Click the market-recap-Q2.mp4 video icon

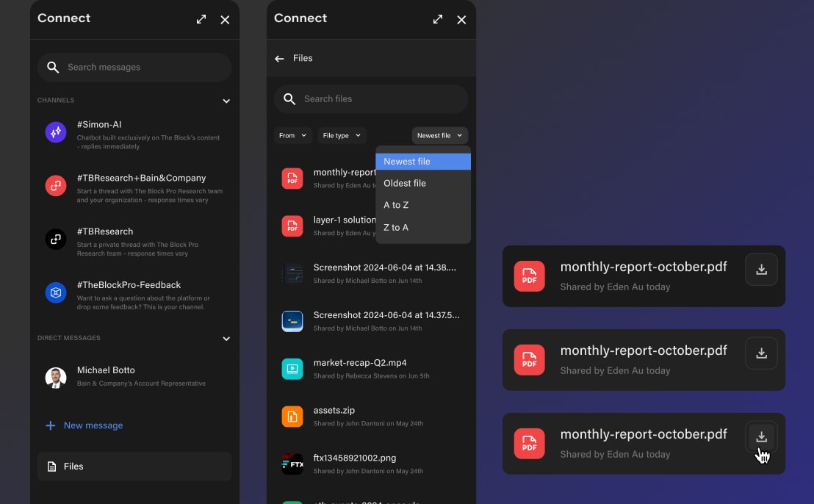[x=292, y=369]
